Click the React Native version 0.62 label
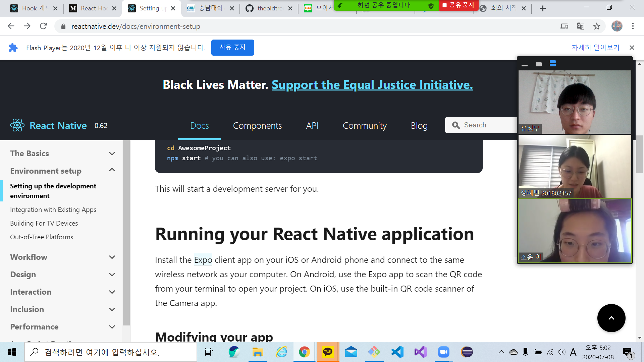This screenshot has width=644, height=362. [101, 126]
